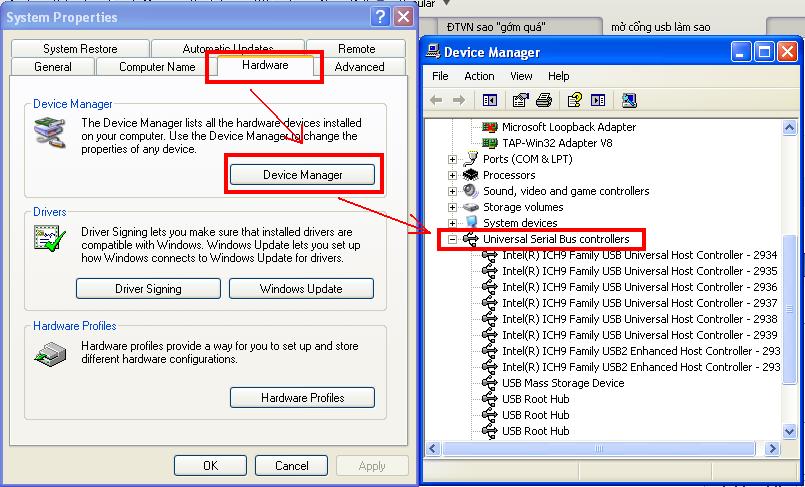The image size is (805, 487).
Task: Open browser tab 'mở cổng usb làm sao'
Action: click(x=661, y=27)
